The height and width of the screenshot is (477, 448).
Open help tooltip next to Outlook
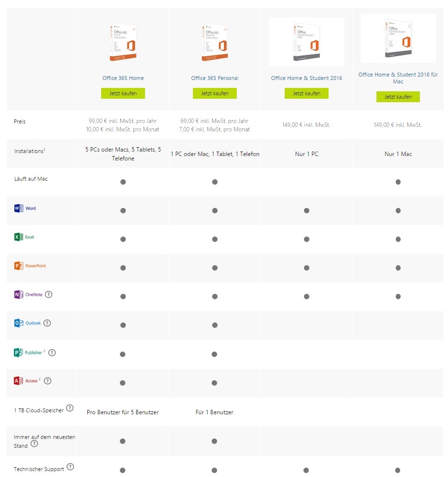tap(47, 323)
